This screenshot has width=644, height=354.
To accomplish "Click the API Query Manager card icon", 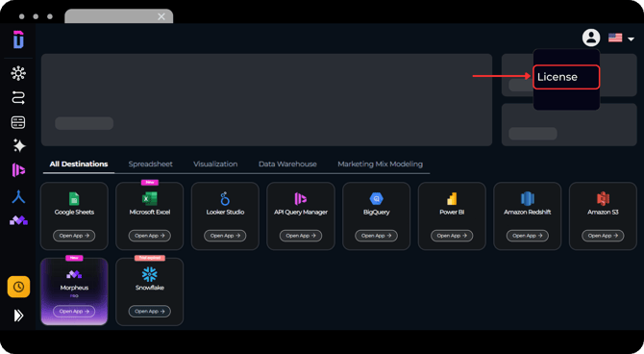I will pyautogui.click(x=301, y=199).
